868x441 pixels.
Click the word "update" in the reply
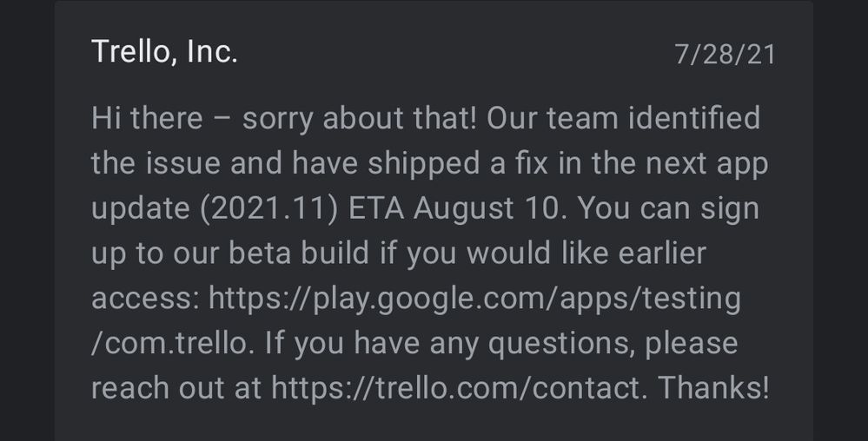(x=141, y=209)
